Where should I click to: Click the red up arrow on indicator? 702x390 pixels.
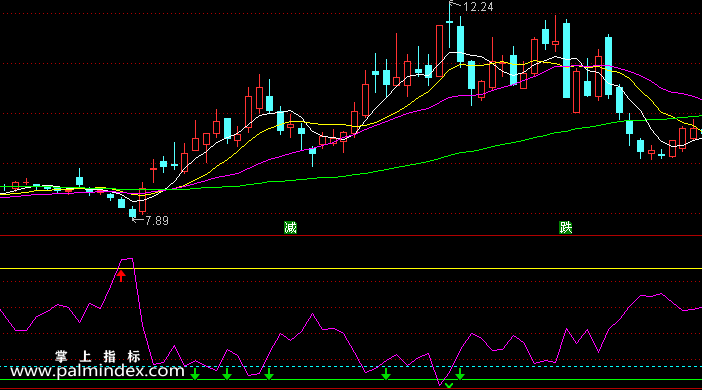121,275
